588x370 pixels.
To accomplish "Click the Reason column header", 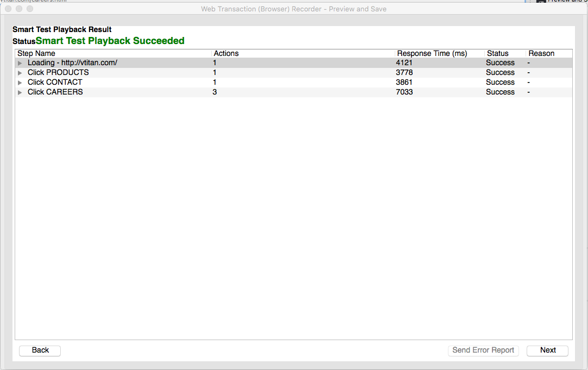I will [x=541, y=53].
